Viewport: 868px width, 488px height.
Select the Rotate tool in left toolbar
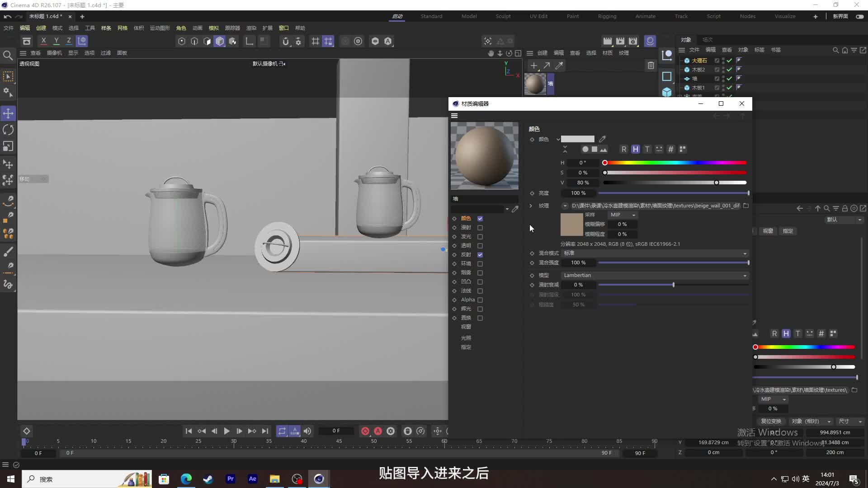tap(8, 130)
